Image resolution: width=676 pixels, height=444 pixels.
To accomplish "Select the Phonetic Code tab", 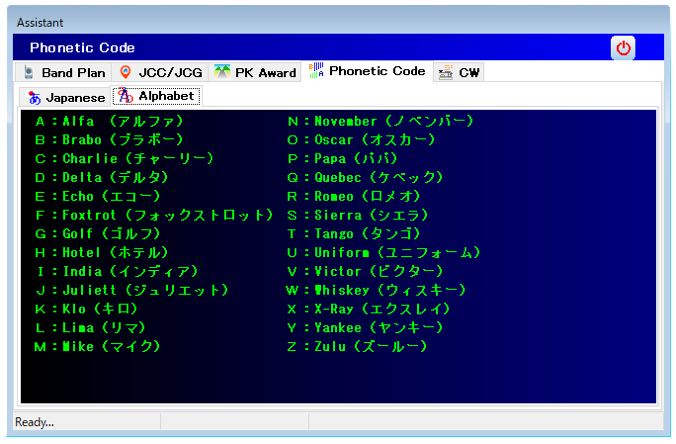I will pos(367,71).
